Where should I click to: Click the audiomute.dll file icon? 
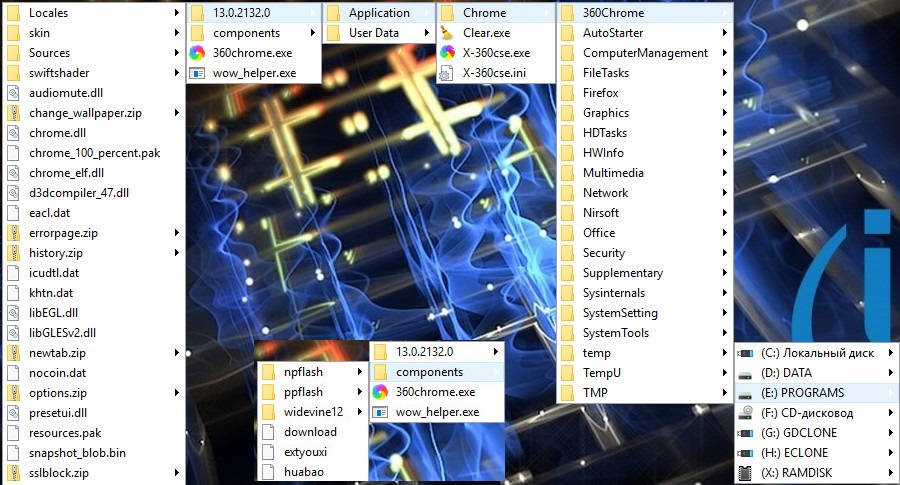click(x=13, y=93)
